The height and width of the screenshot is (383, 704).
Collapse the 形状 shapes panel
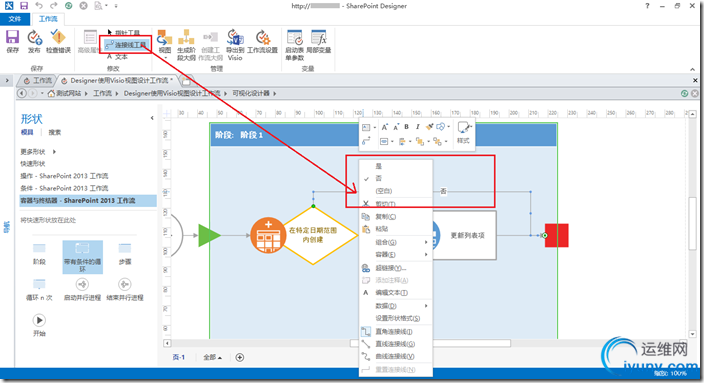coord(152,118)
